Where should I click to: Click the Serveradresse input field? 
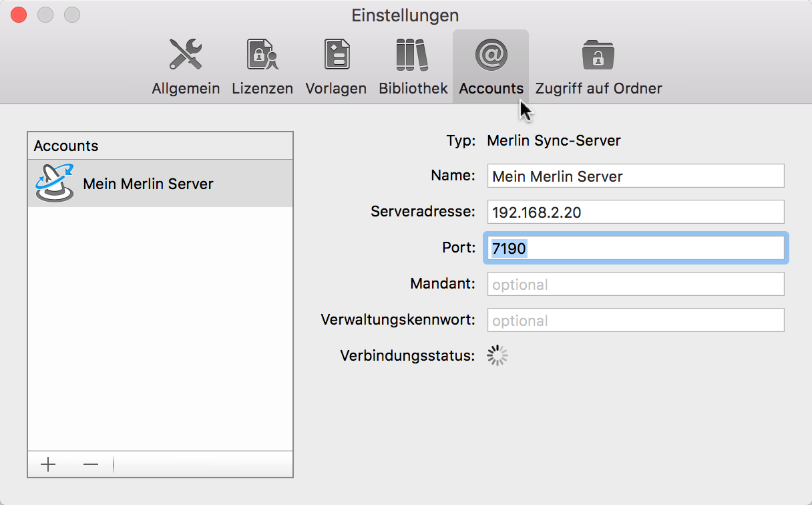636,212
